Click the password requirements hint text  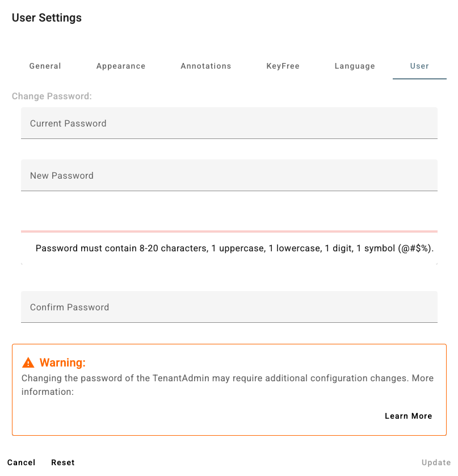[x=234, y=248]
